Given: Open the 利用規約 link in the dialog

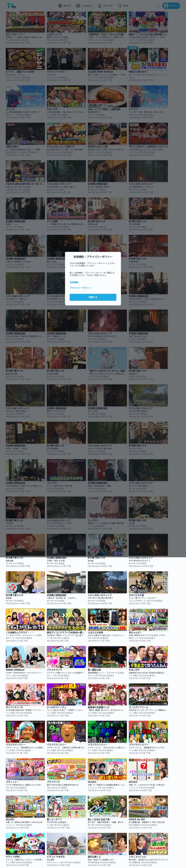Looking at the screenshot, I should (x=74, y=282).
